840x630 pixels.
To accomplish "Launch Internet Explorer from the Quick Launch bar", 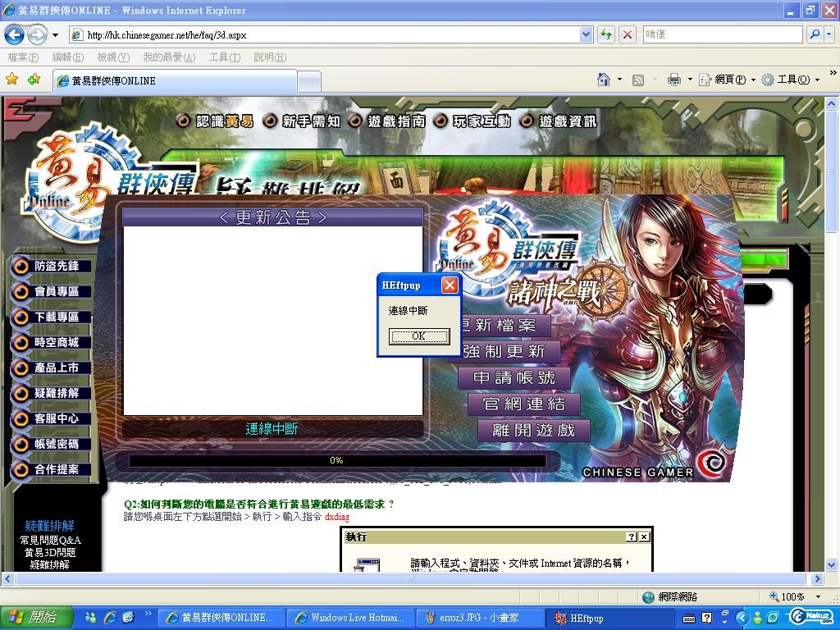I will (x=111, y=617).
